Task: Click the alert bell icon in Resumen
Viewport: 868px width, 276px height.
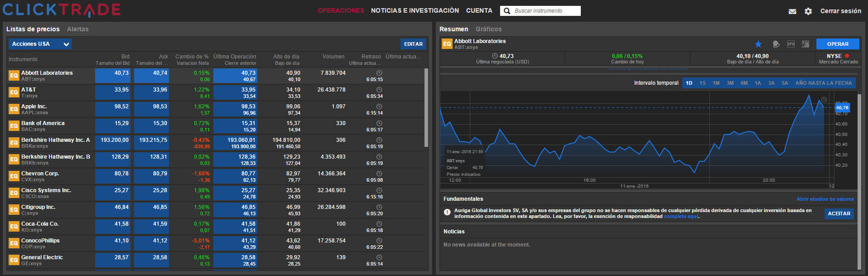Action: tap(776, 44)
